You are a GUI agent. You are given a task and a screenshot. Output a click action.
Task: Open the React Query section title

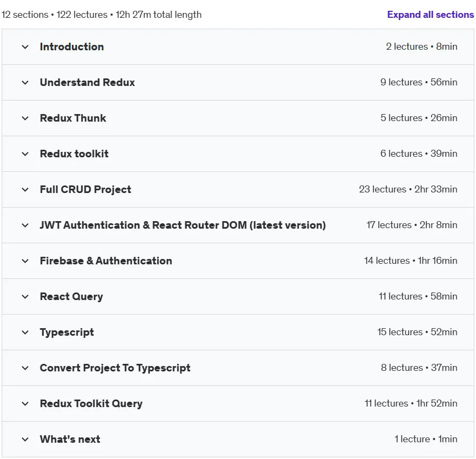click(71, 297)
